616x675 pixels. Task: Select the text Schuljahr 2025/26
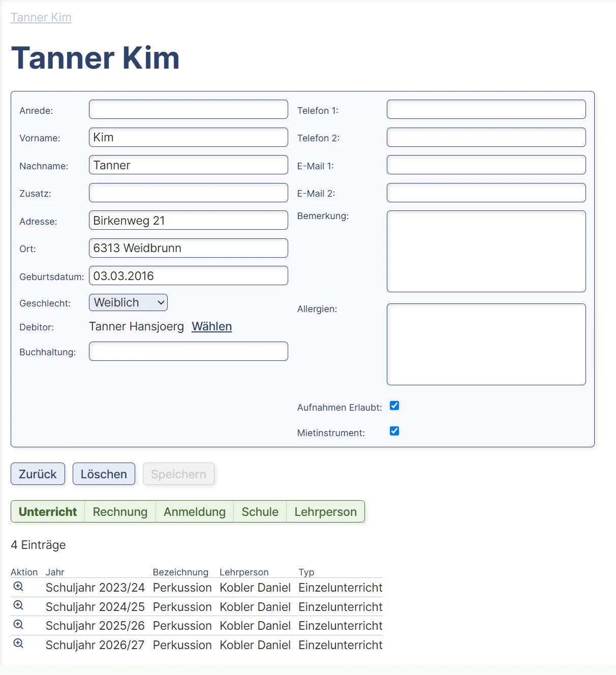[x=95, y=626]
